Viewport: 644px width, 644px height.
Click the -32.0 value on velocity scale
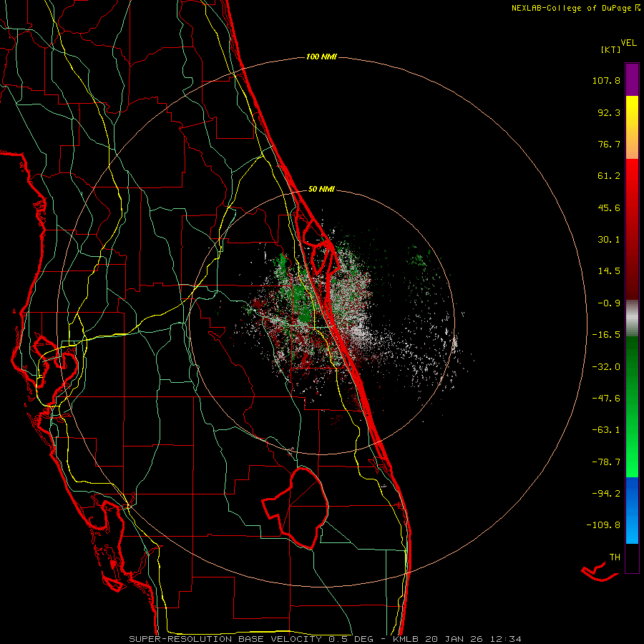click(606, 367)
